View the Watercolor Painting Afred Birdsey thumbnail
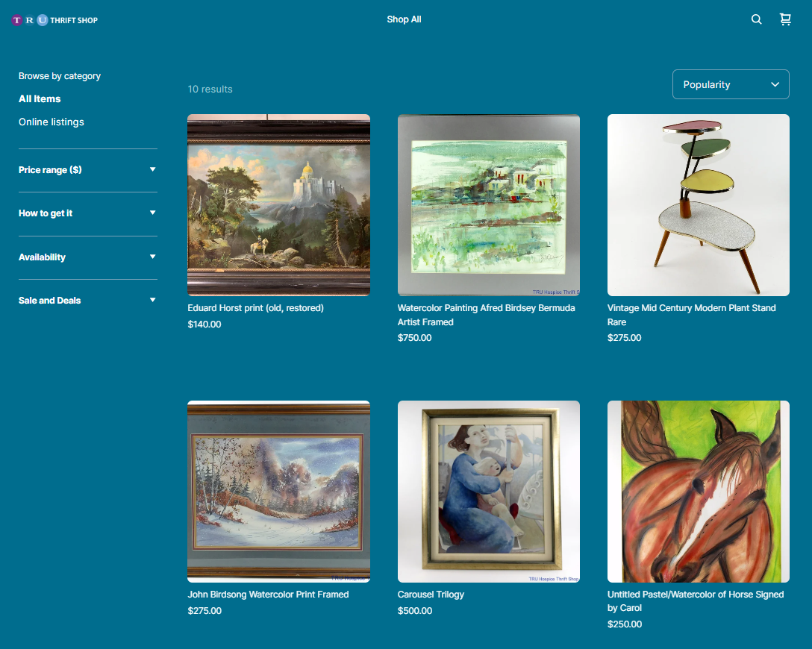The height and width of the screenshot is (649, 812). (488, 205)
